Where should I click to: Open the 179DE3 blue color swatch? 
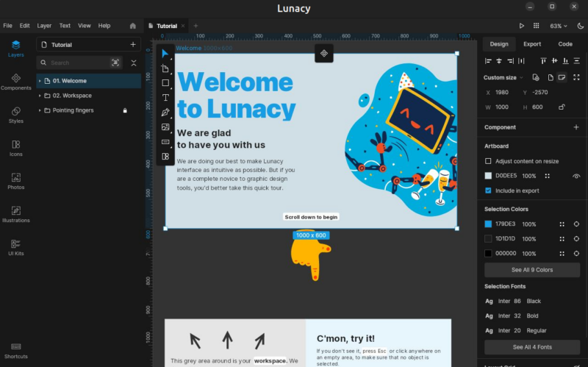tap(488, 224)
